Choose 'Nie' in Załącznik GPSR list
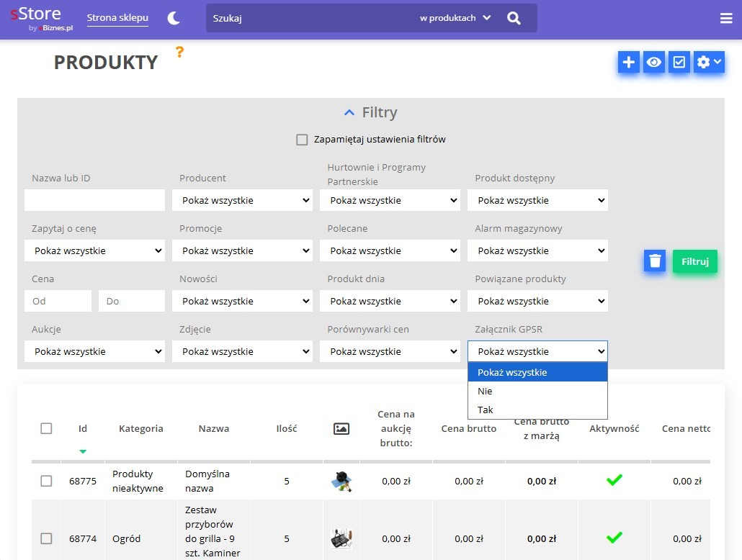 (x=486, y=391)
